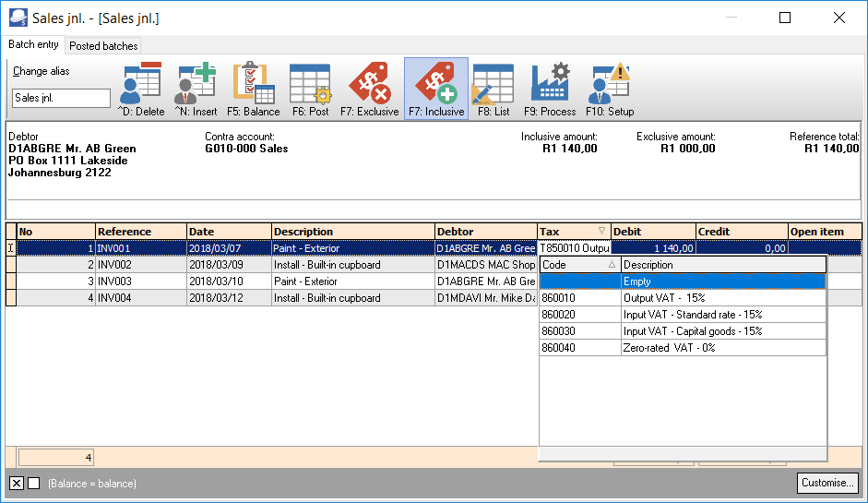Select Output VAT 15% tax code 860010
Image resolution: width=868 pixels, height=503 pixels.
[683, 298]
